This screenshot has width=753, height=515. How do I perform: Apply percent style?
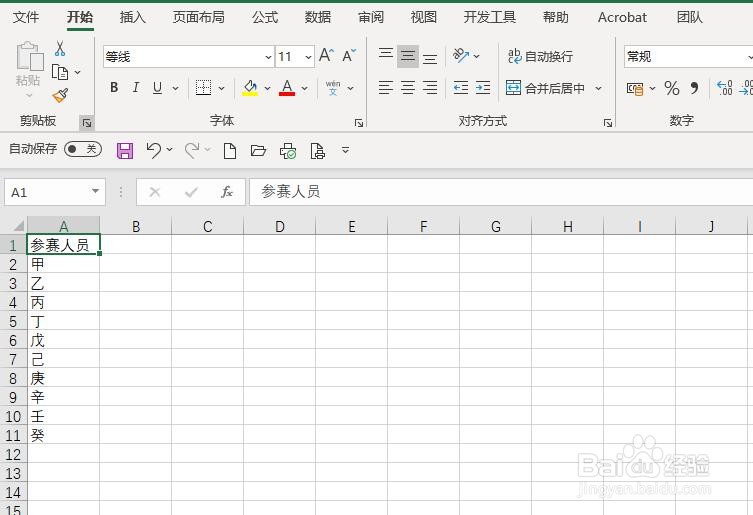671,88
